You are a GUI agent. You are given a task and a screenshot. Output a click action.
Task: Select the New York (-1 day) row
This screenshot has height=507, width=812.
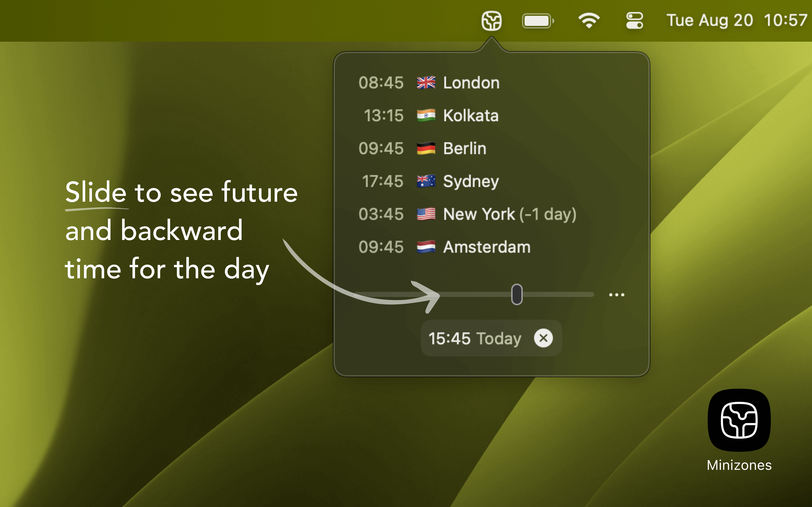509,214
